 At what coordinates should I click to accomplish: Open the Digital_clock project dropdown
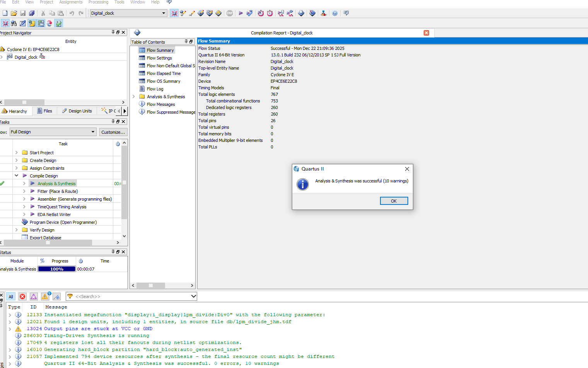(x=164, y=13)
